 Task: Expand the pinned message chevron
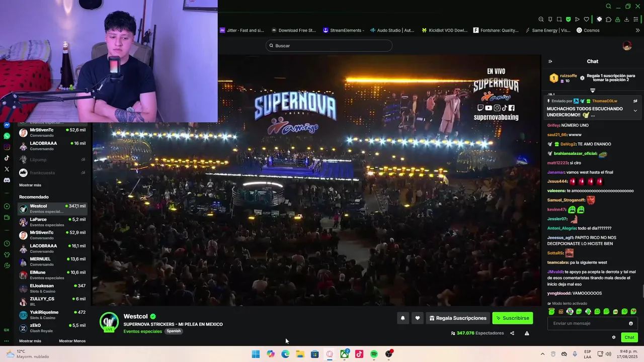click(x=635, y=111)
